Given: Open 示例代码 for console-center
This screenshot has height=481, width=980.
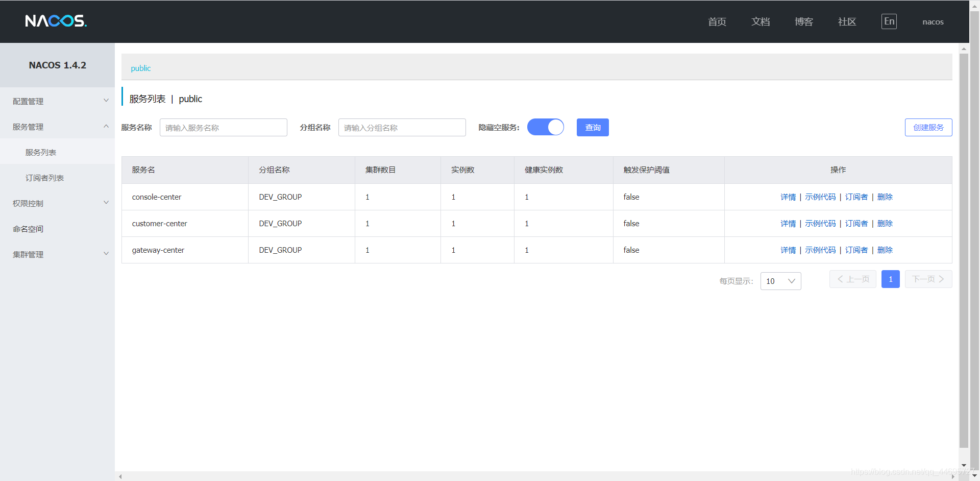Looking at the screenshot, I should tap(820, 197).
